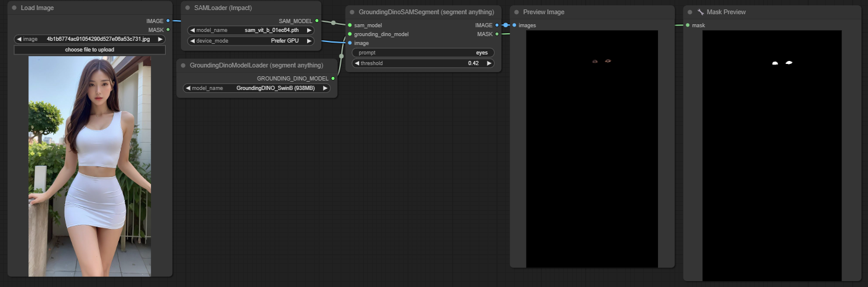Click SAM_MODEL output socket on SAMLoader

(x=317, y=21)
